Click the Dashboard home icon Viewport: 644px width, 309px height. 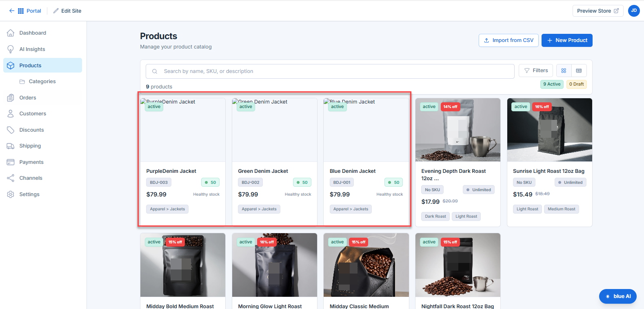11,33
